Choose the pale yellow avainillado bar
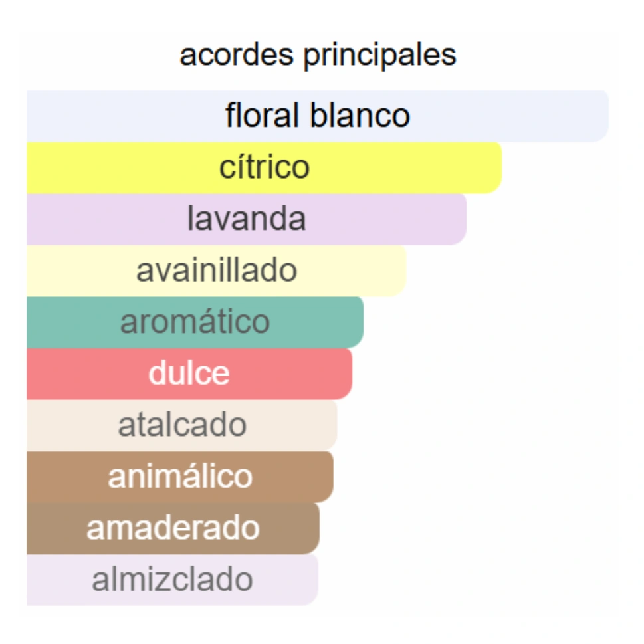Viewport: 644px width, 644px height. point(217,271)
